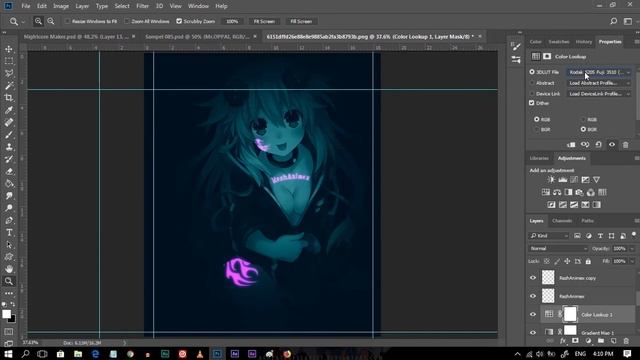640x360 pixels.
Task: Add a Photo Filter adjustment
Action: pyautogui.click(x=579, y=192)
